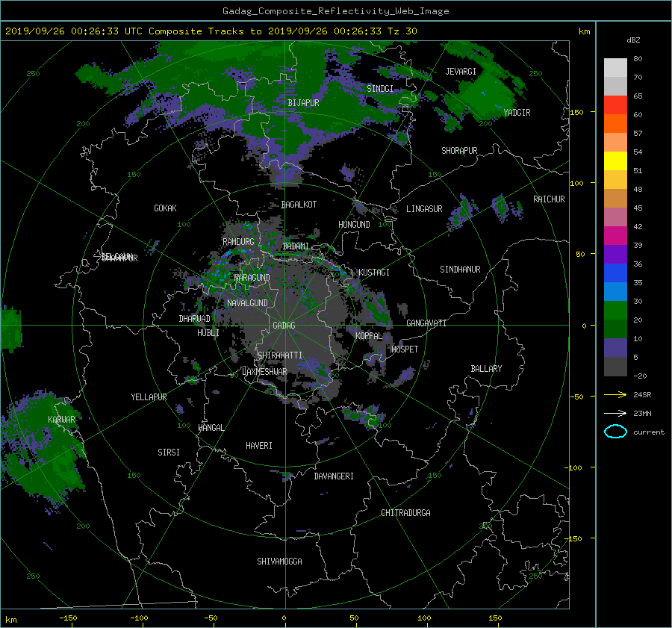
Task: Select the HAVERI label
Action: point(259,446)
